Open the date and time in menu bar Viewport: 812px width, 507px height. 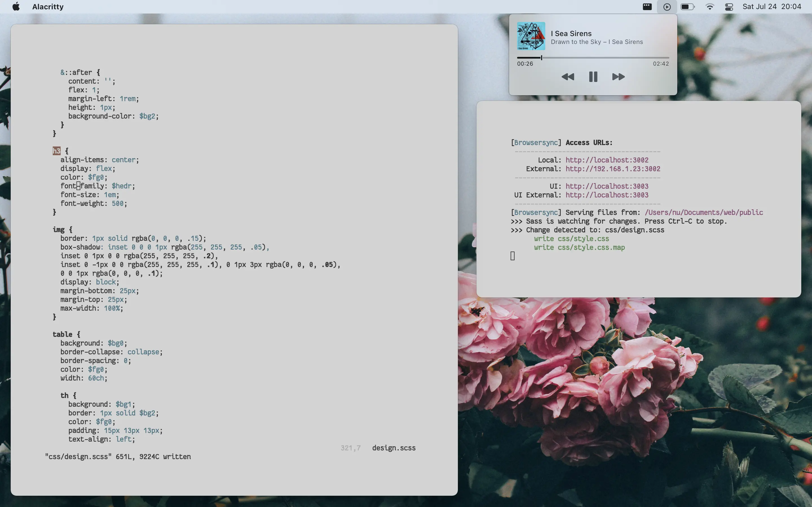click(772, 7)
